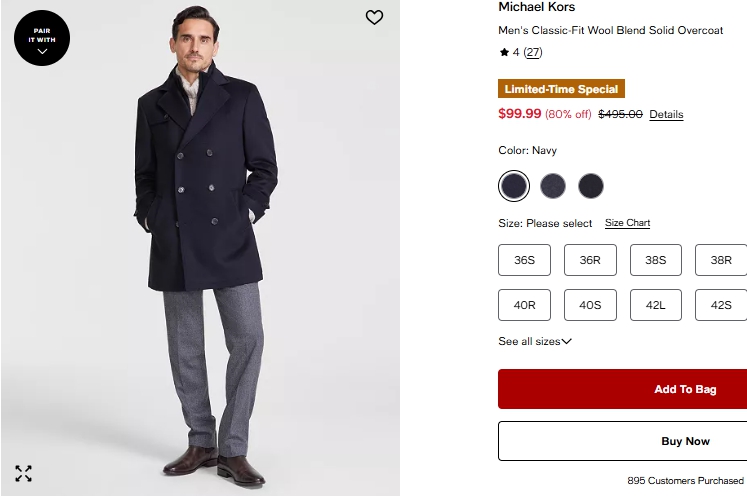Choose size 42L option
Screen dimensions: 747x500
656,305
